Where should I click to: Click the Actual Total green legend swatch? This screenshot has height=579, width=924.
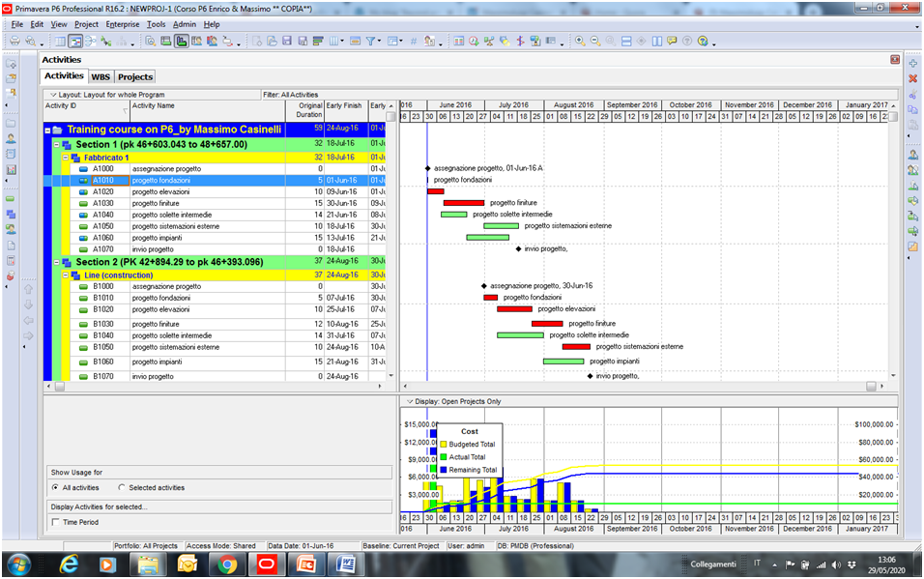[x=443, y=457]
